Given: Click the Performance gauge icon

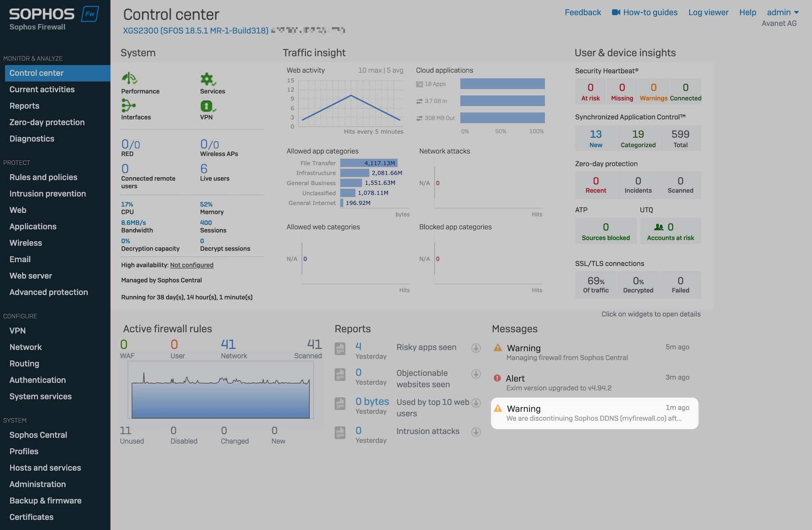Looking at the screenshot, I should point(130,79).
